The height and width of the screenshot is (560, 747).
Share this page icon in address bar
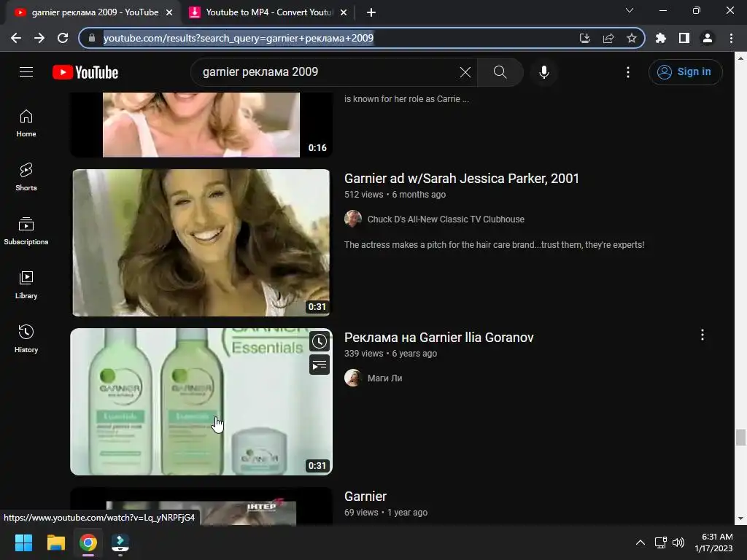point(608,38)
